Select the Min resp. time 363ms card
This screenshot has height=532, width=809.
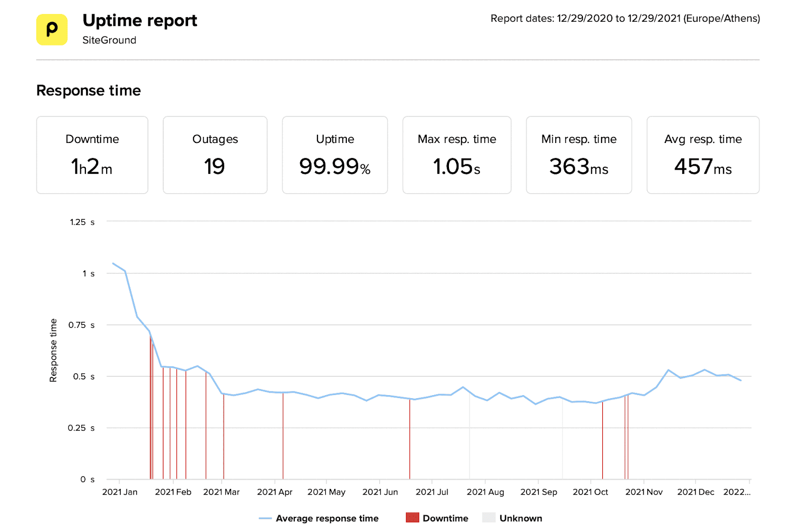tap(579, 155)
